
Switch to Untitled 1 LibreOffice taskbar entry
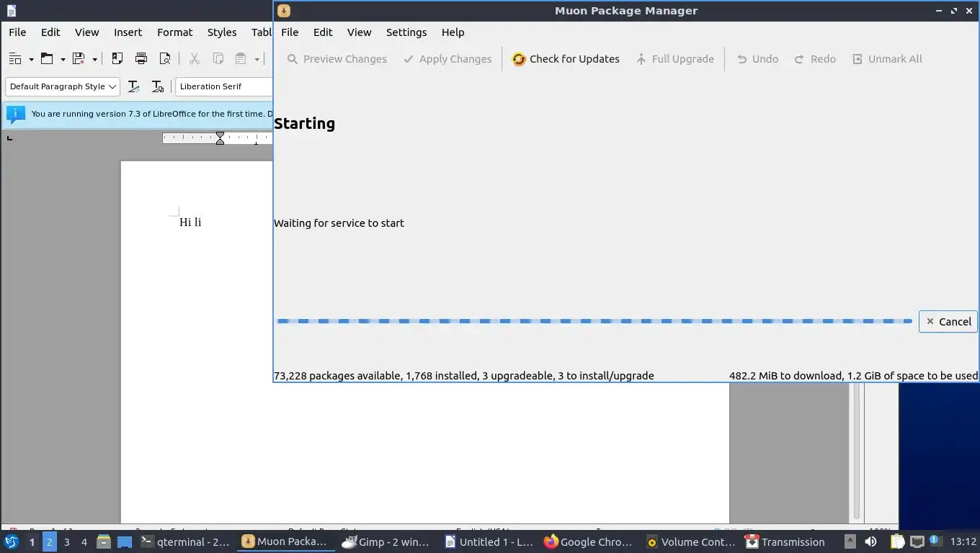[489, 542]
